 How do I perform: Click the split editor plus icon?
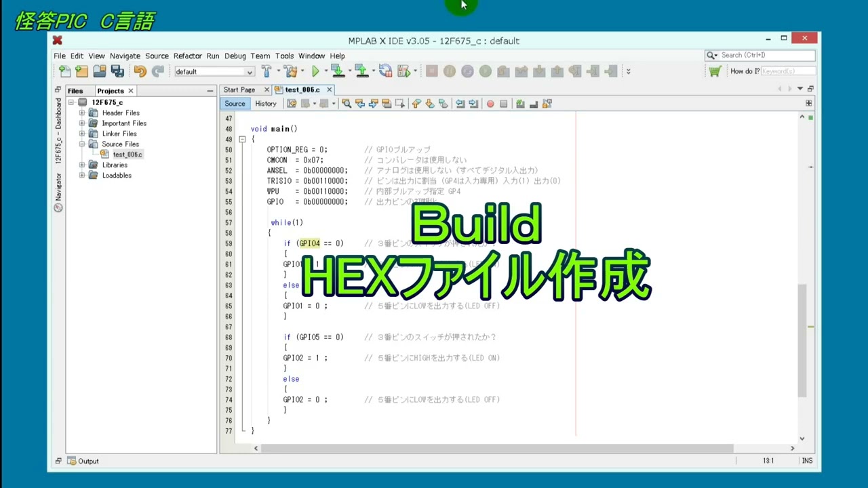coord(808,104)
